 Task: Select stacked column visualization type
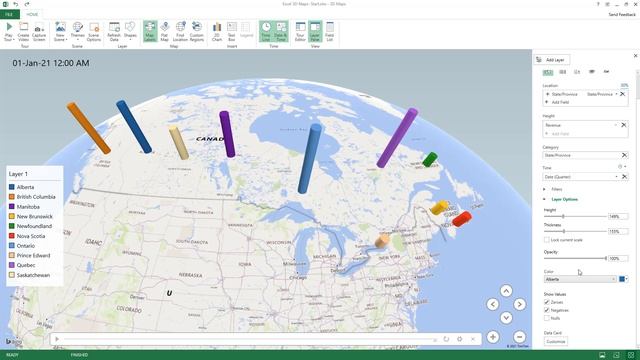(548, 72)
